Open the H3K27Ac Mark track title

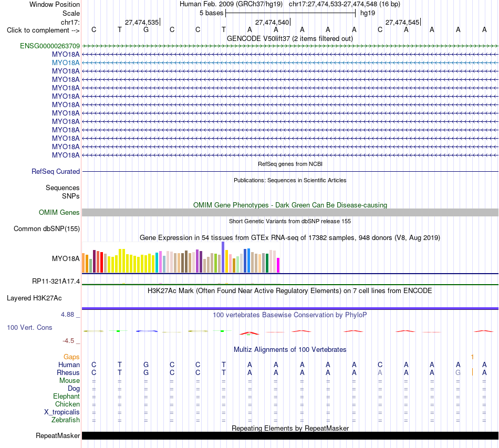(x=290, y=291)
